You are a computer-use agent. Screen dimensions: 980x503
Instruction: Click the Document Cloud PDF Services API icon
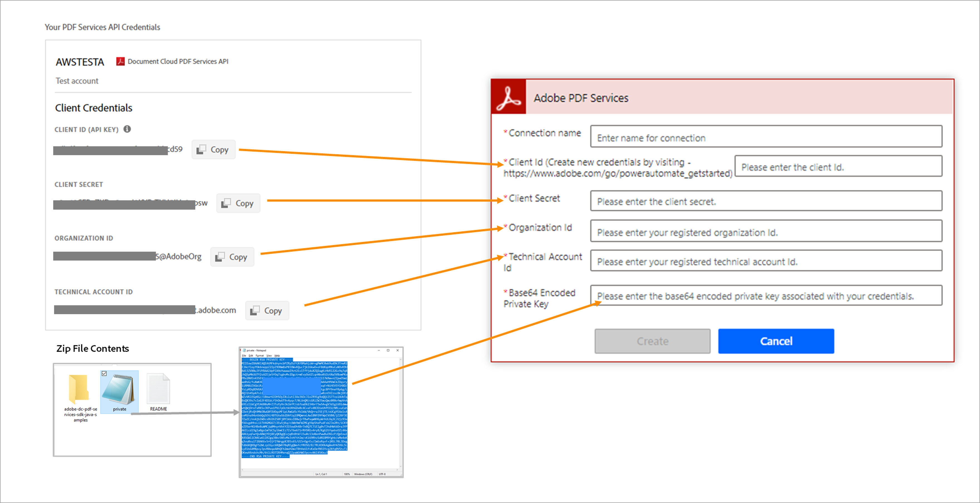(x=120, y=61)
